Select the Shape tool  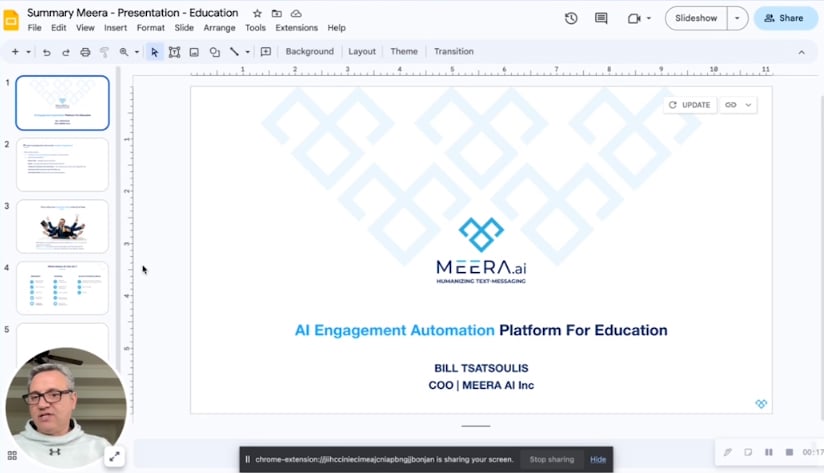[214, 52]
